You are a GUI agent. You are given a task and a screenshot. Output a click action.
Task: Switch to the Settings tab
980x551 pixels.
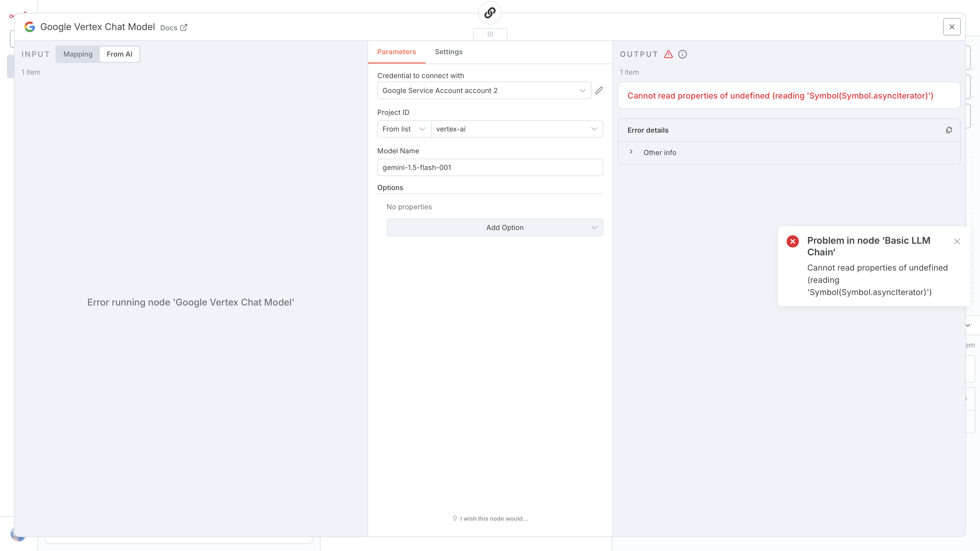pyautogui.click(x=448, y=52)
